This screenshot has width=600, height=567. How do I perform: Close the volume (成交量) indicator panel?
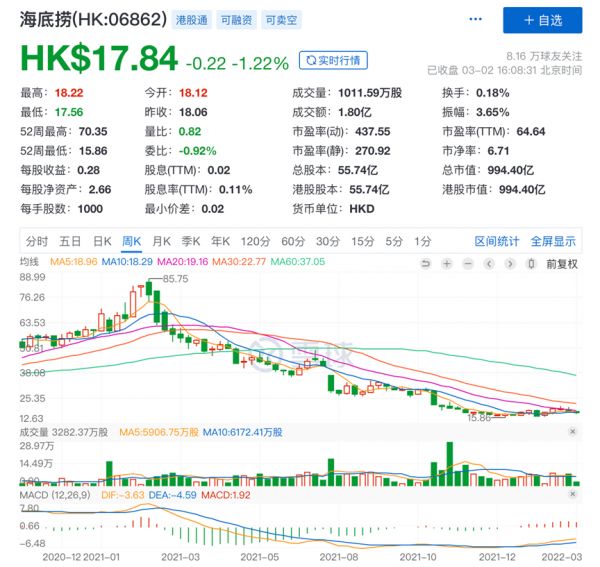point(572,432)
